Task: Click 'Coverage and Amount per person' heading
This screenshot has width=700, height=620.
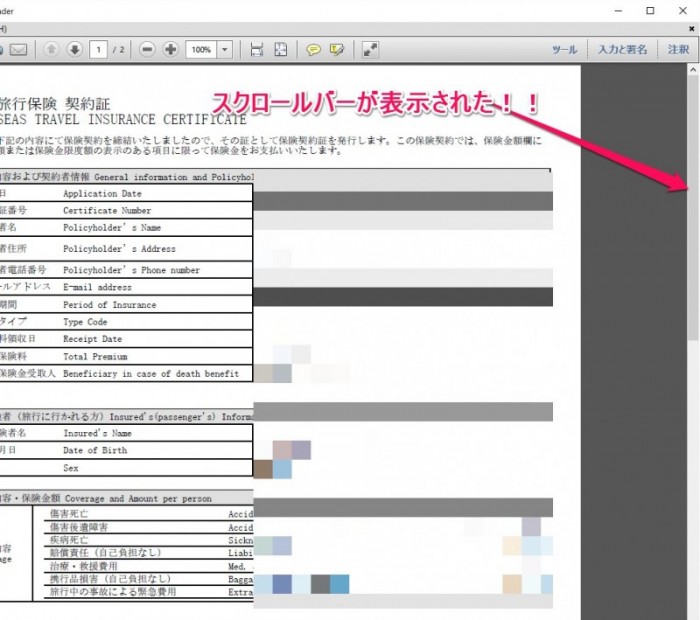Action: (x=138, y=499)
